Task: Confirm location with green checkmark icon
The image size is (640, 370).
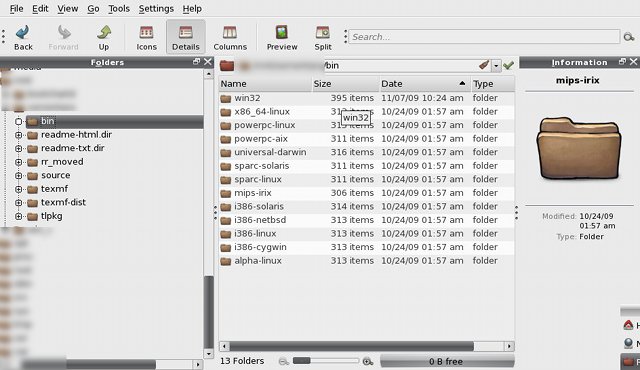Action: click(x=508, y=65)
